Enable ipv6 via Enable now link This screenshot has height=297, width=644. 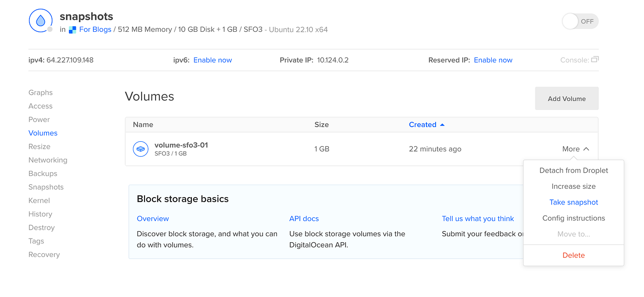tap(213, 60)
